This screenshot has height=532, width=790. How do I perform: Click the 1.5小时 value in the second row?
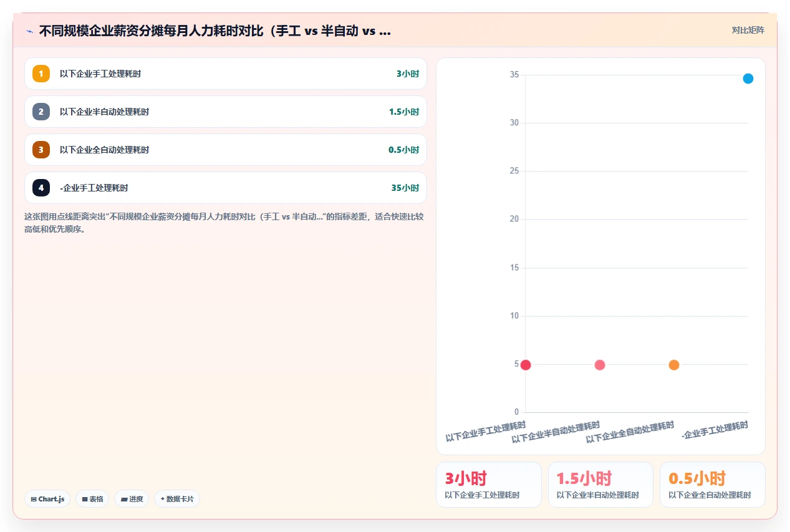404,112
